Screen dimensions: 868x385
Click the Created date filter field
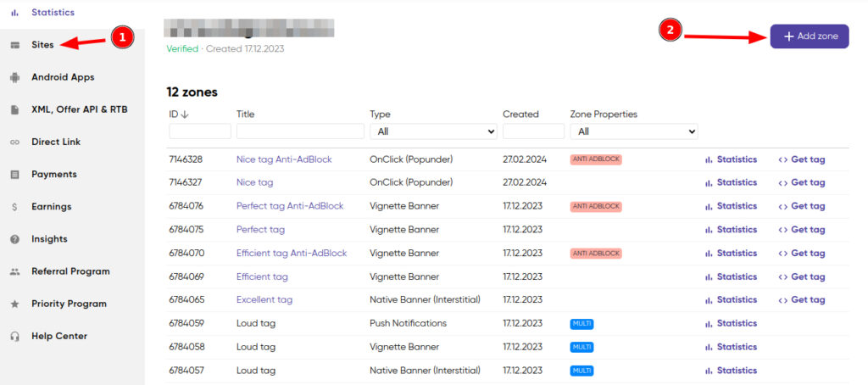click(x=534, y=131)
